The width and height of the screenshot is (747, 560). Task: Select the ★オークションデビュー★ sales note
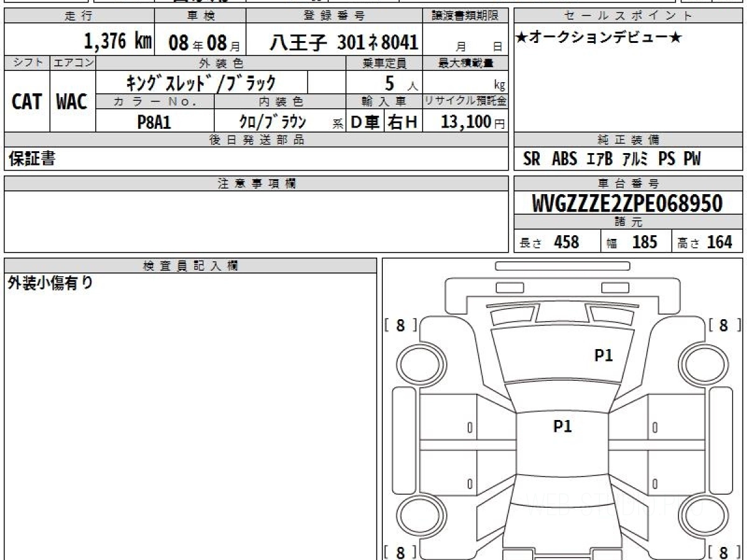pyautogui.click(x=599, y=38)
